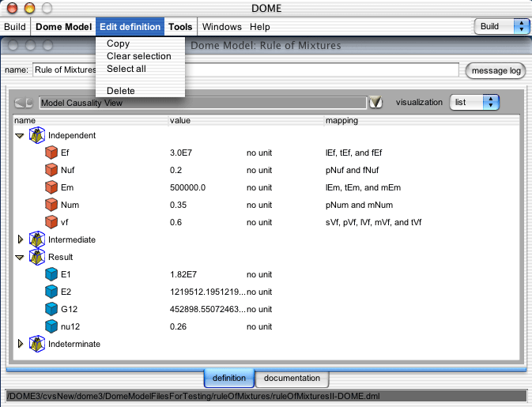The height and width of the screenshot is (407, 532).
Task: Open the visualization list dropdown
Action: coord(474,103)
